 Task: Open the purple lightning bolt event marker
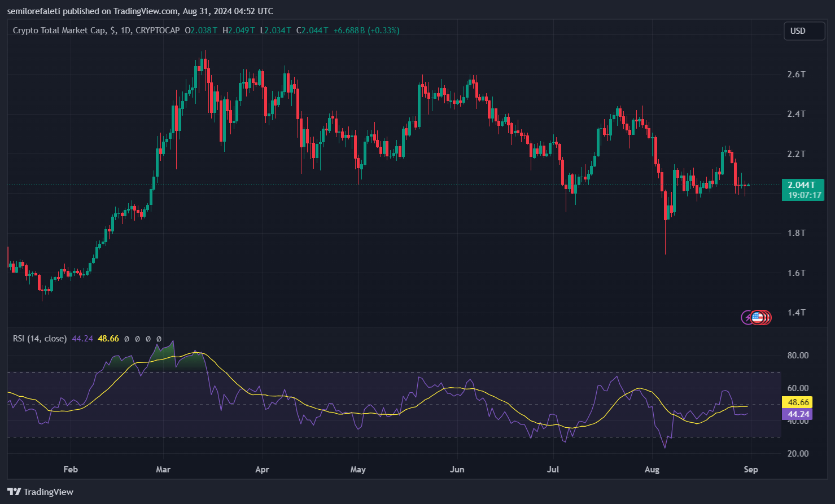(746, 317)
